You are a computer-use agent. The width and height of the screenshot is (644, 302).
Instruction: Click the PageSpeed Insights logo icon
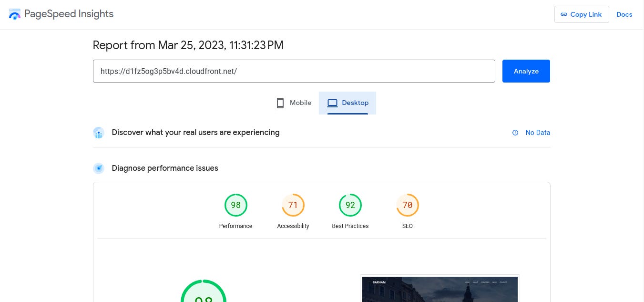tap(15, 14)
